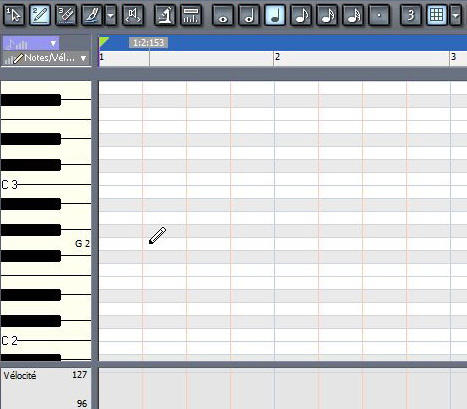Image resolution: width=467 pixels, height=409 pixels.
Task: Click the velocity tails display icon
Action: point(191,15)
